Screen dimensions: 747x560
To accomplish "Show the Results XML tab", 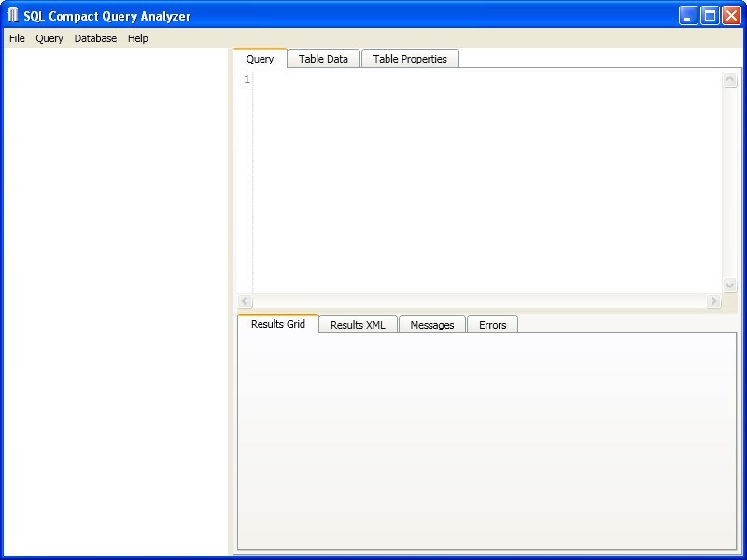I will click(x=358, y=325).
